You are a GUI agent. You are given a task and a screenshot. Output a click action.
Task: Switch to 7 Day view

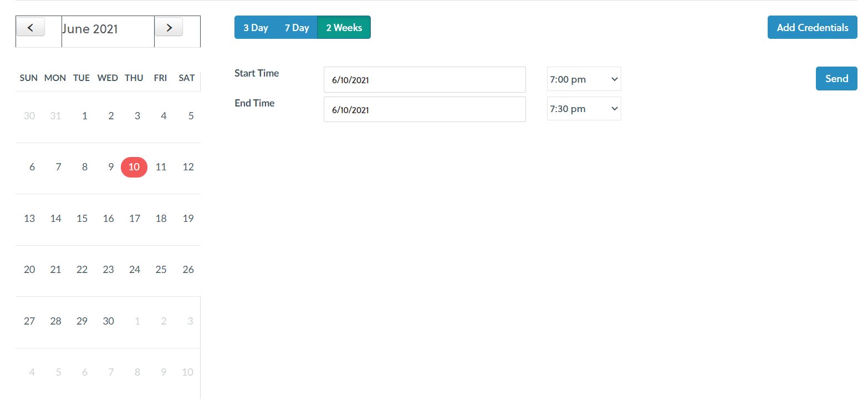point(297,28)
